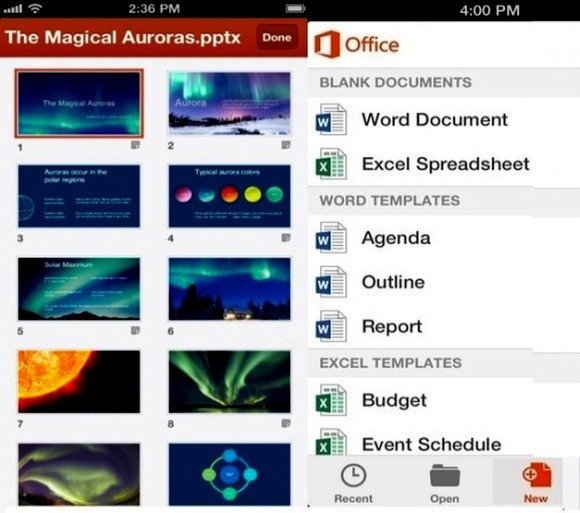Click the Word icon beside Word Document
580x513 pixels.
(x=331, y=119)
